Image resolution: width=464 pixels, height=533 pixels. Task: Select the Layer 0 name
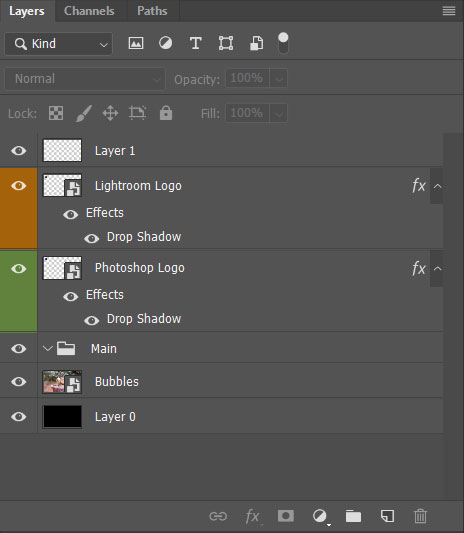tap(115, 417)
